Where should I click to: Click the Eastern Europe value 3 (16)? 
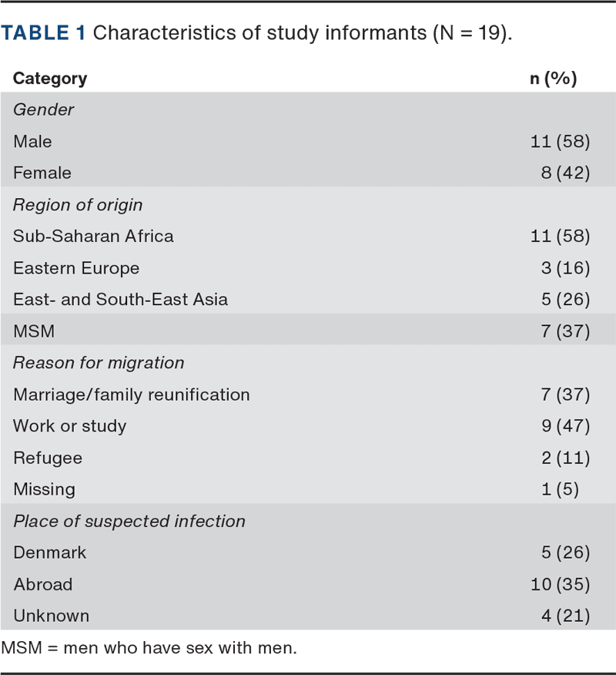coord(565,267)
